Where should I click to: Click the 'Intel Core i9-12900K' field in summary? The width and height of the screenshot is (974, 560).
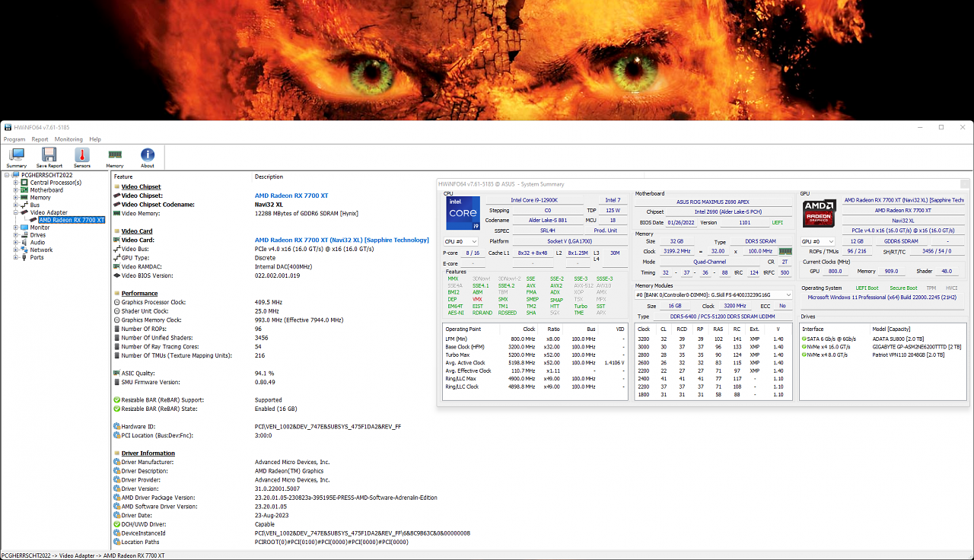pos(534,200)
